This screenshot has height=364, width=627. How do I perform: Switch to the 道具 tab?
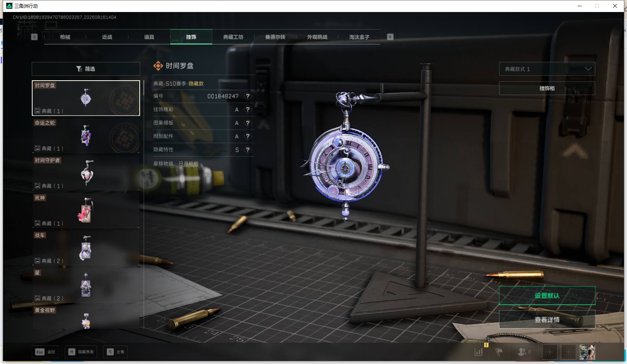point(149,37)
